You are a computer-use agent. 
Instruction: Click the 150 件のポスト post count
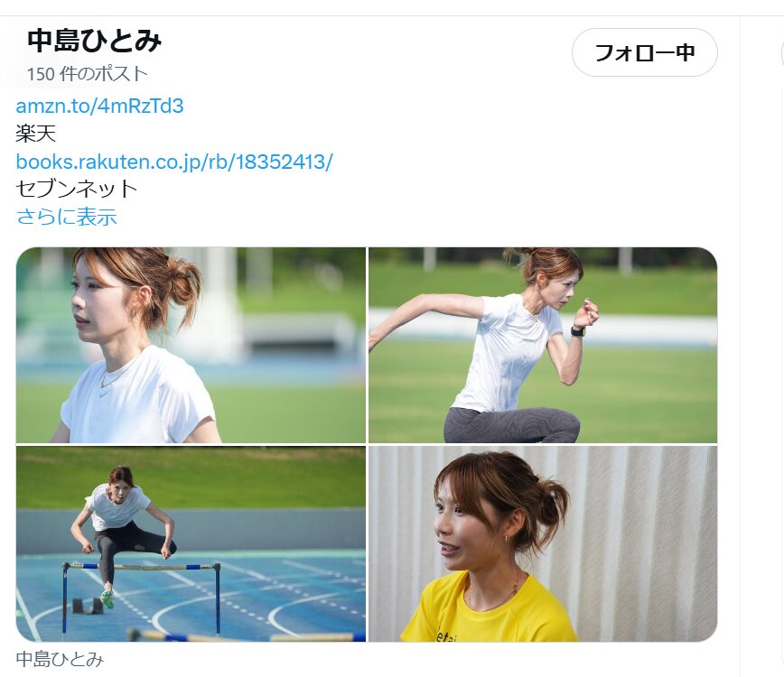click(x=88, y=74)
